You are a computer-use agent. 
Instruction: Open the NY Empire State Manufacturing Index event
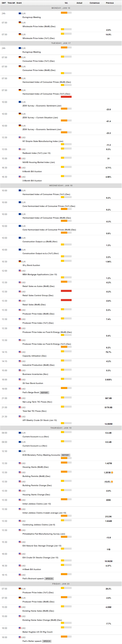coord(43,141)
